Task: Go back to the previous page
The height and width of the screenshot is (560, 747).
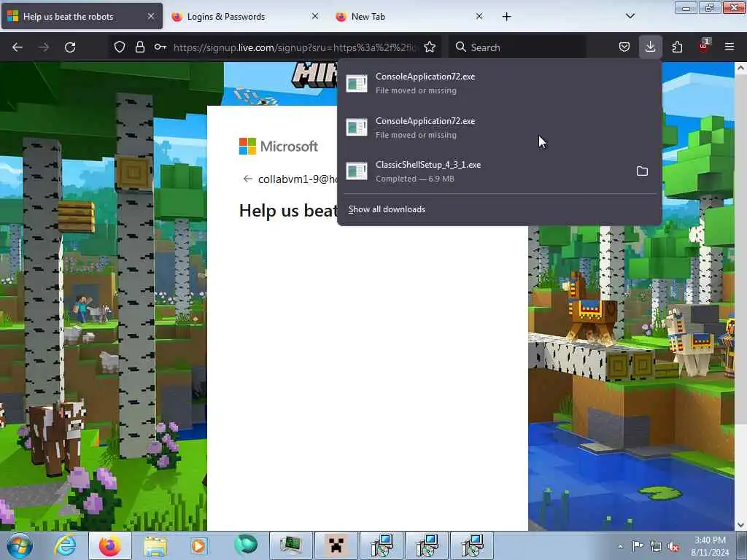Action: [18, 47]
